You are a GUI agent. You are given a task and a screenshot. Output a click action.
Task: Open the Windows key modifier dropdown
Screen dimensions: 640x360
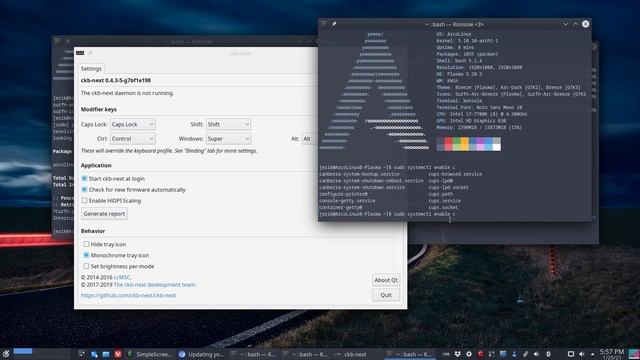pos(228,139)
